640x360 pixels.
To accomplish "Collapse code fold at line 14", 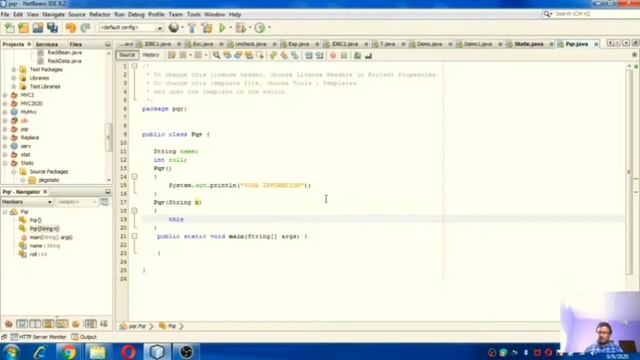I will tap(134, 177).
